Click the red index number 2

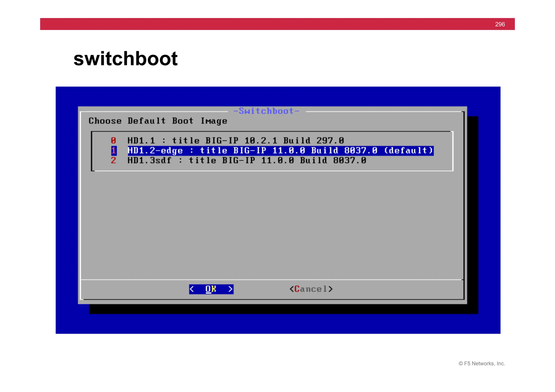tap(113, 160)
